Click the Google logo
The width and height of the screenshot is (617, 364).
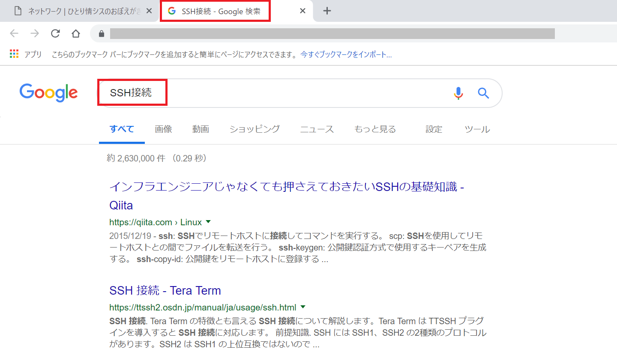pos(48,92)
